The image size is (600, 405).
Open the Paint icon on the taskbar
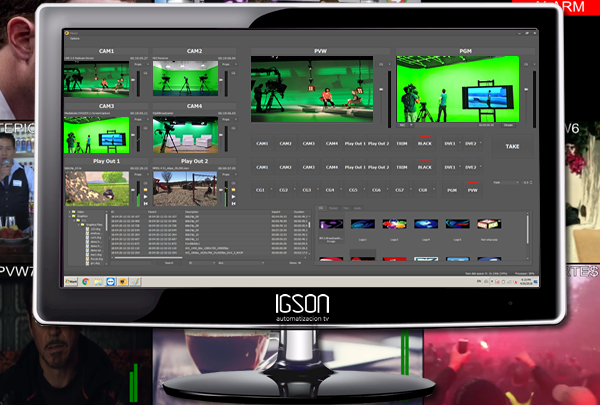pyautogui.click(x=135, y=282)
